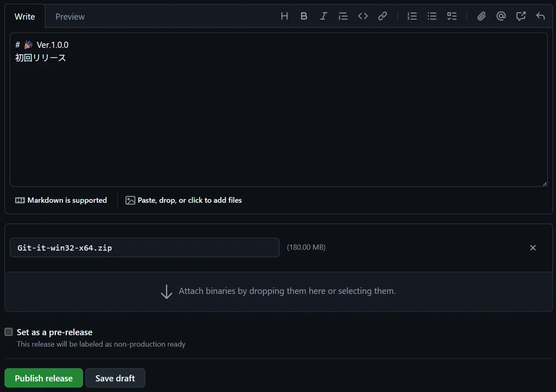Select binaries via the Attach binaries drop area
The width and height of the screenshot is (556, 392).
(278, 291)
